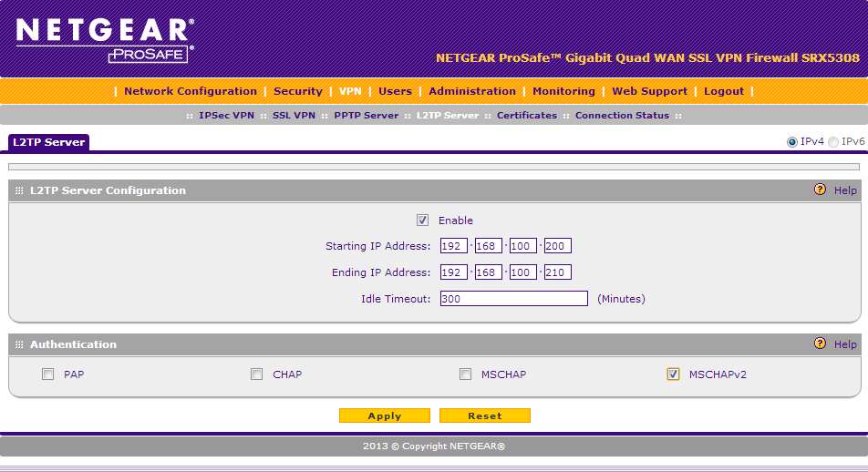Go to Connection Status submenu

point(622,116)
